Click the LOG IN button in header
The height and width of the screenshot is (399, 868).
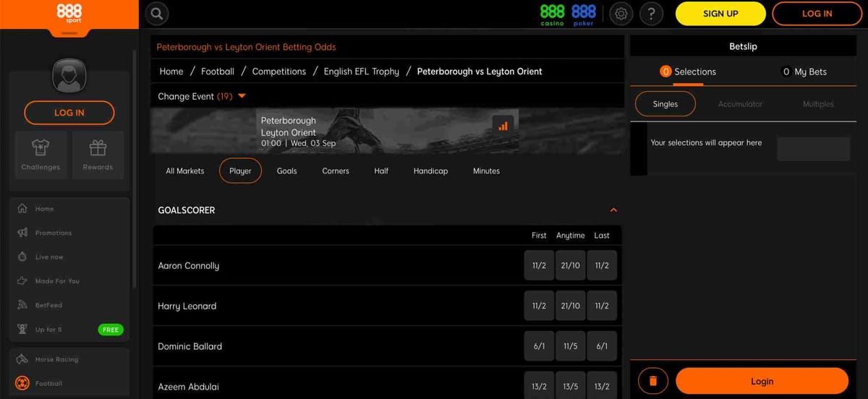817,14
